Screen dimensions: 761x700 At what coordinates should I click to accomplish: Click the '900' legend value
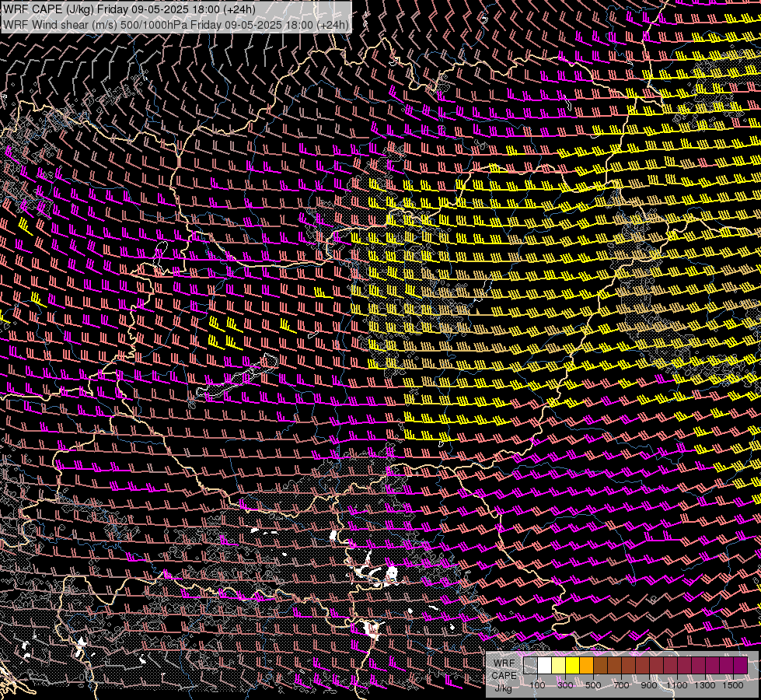point(649,685)
